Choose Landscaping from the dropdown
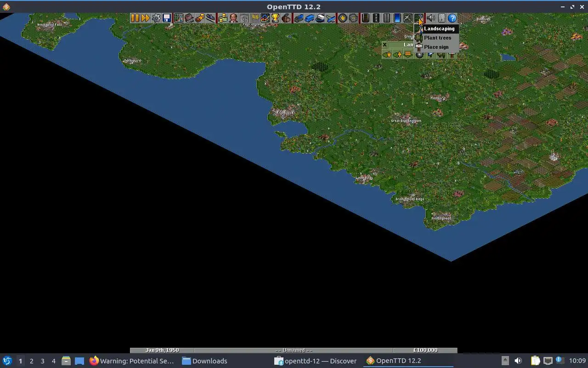This screenshot has width=588, height=368. pos(436,29)
